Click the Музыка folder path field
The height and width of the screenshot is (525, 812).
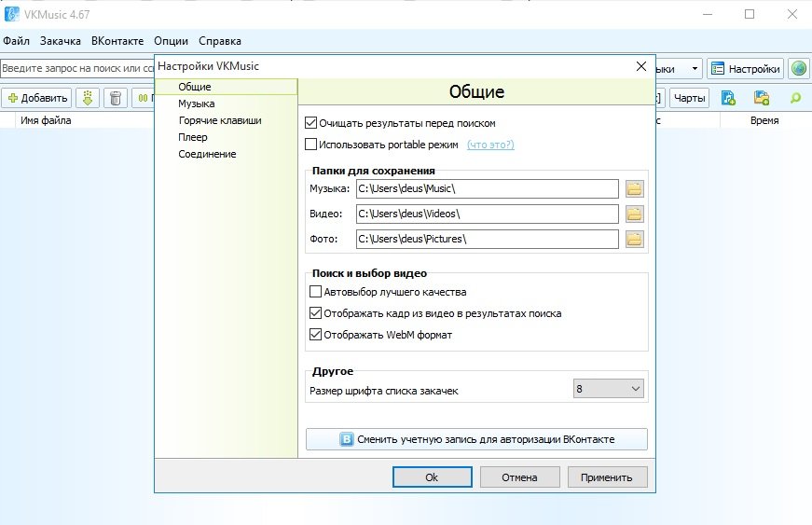click(x=488, y=188)
